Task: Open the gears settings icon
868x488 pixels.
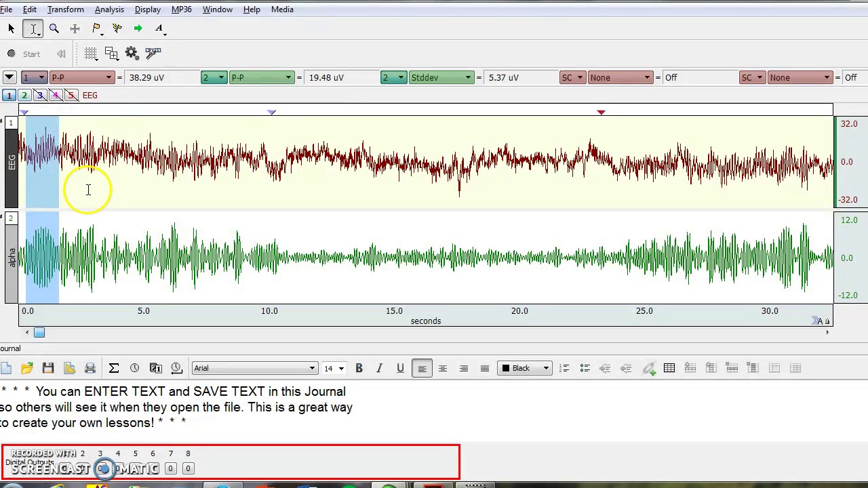Action: click(x=132, y=54)
